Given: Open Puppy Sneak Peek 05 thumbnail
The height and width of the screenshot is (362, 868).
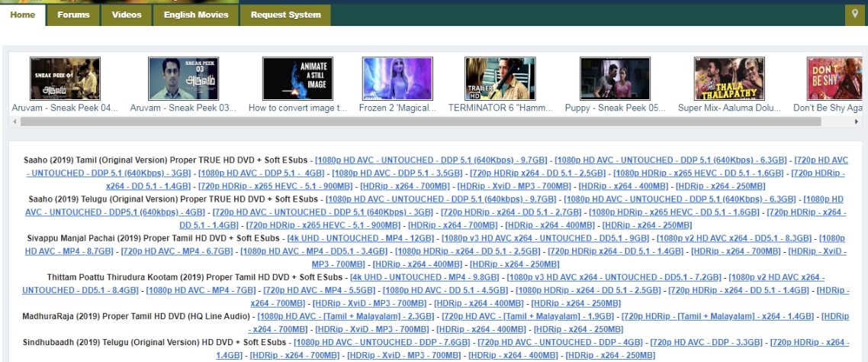Looking at the screenshot, I should pyautogui.click(x=615, y=79).
